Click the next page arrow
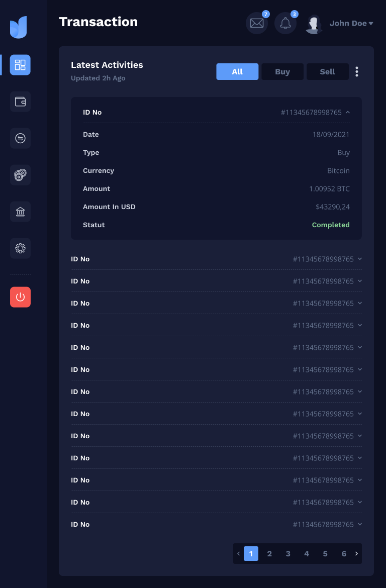The height and width of the screenshot is (588, 386). (356, 554)
